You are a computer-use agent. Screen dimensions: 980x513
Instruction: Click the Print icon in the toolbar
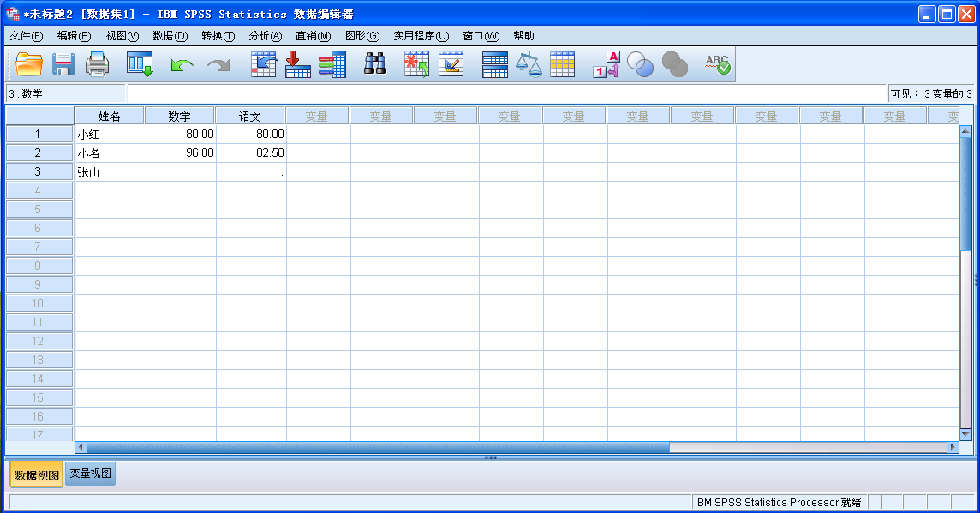[97, 64]
